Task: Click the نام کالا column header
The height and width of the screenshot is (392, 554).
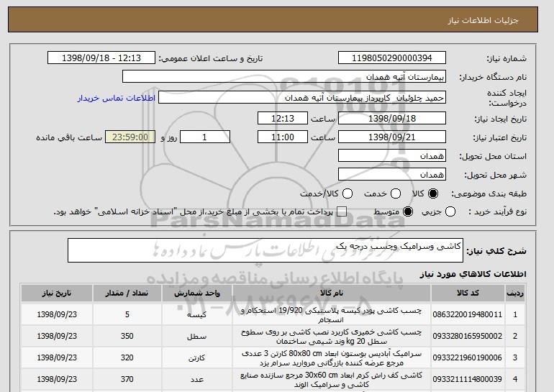Action: point(332,293)
